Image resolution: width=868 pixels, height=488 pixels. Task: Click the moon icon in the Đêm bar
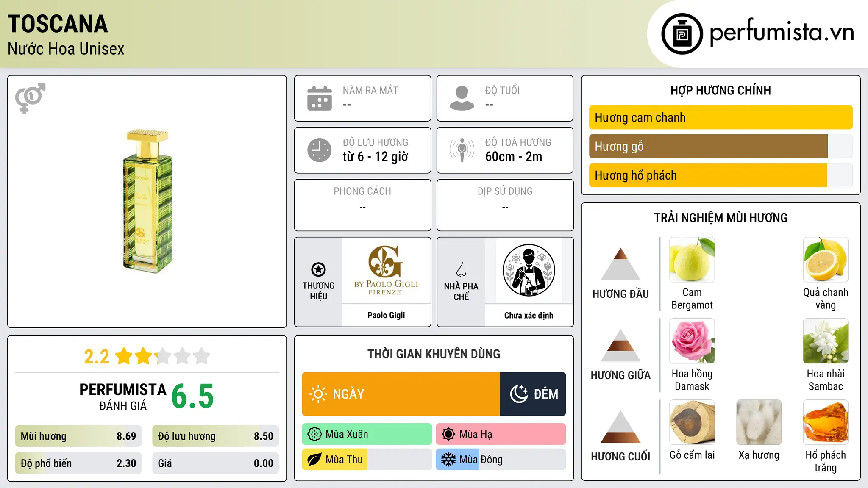pos(519,394)
